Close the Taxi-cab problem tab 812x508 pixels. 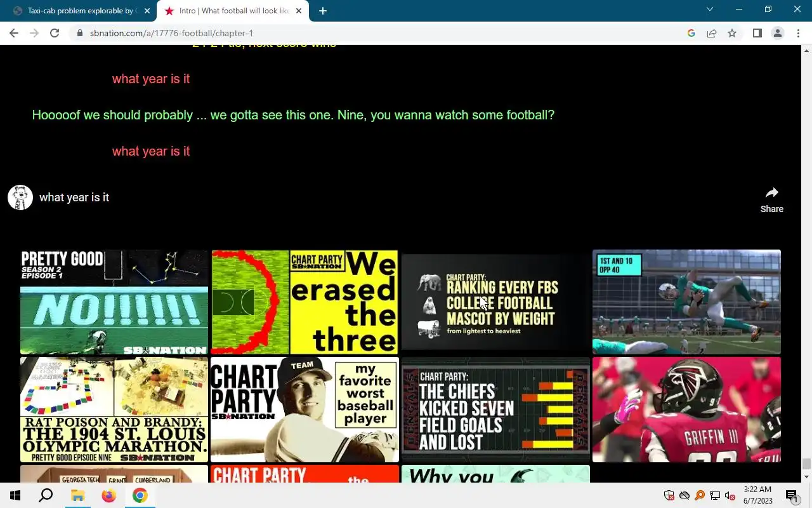(x=147, y=11)
